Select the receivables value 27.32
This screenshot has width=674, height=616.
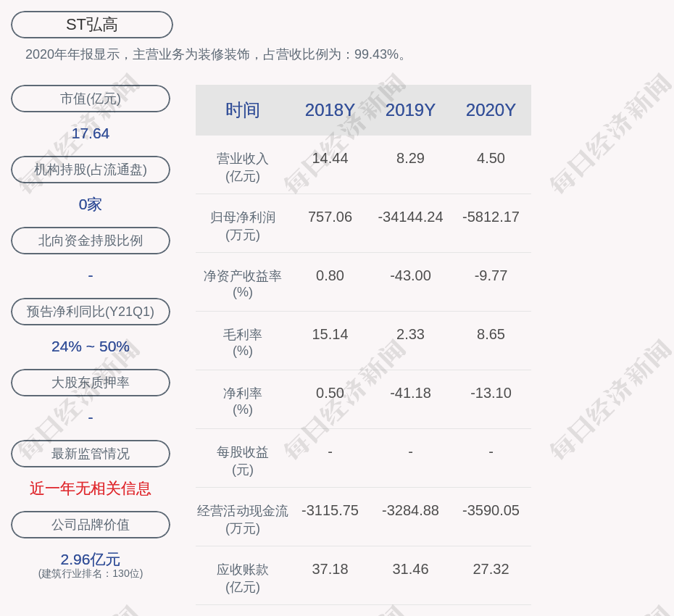pyautogui.click(x=491, y=569)
